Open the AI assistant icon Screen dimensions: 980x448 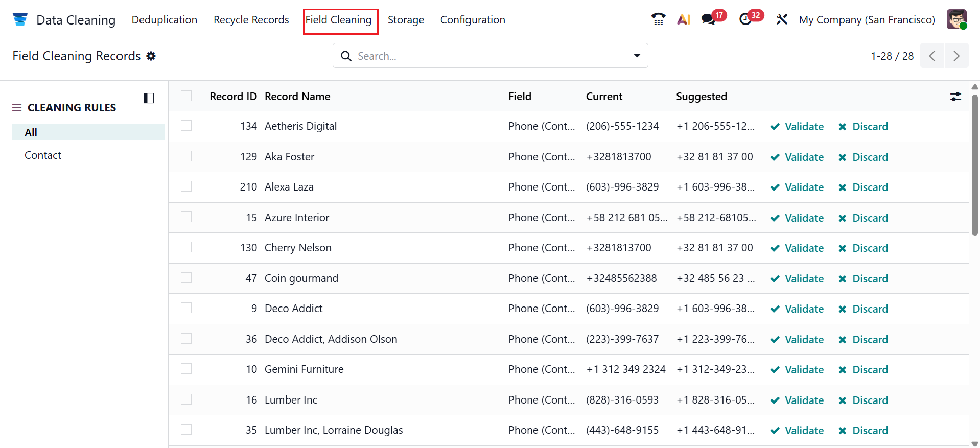point(684,19)
